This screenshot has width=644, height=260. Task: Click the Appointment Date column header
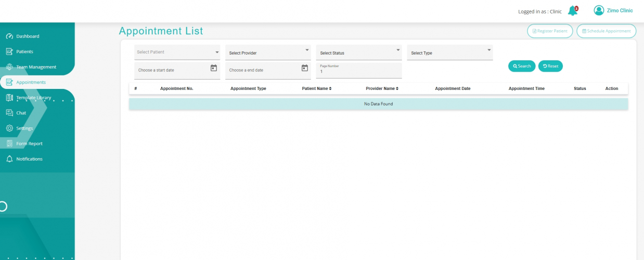click(x=453, y=88)
